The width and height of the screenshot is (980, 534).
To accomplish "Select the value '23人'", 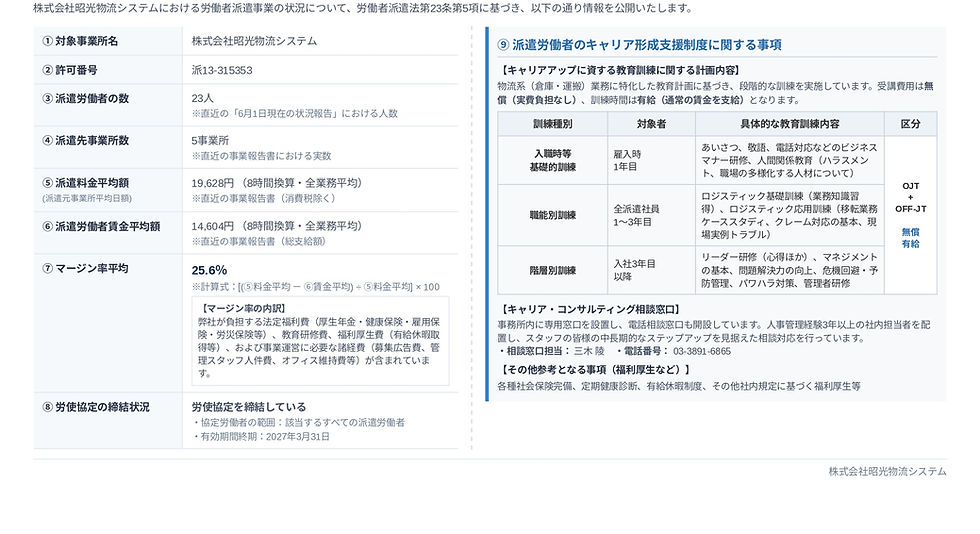I will click(202, 98).
